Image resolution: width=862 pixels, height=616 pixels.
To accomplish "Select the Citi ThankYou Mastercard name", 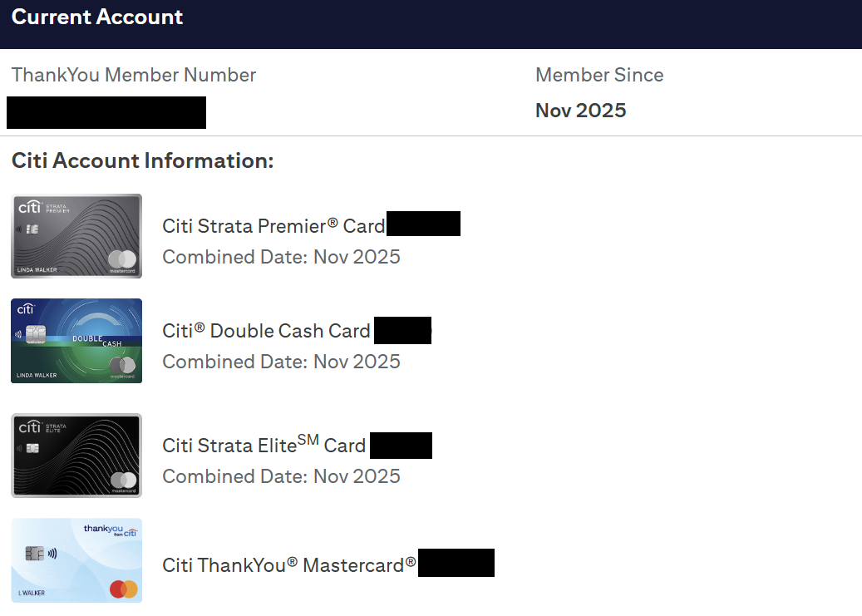I will (288, 565).
